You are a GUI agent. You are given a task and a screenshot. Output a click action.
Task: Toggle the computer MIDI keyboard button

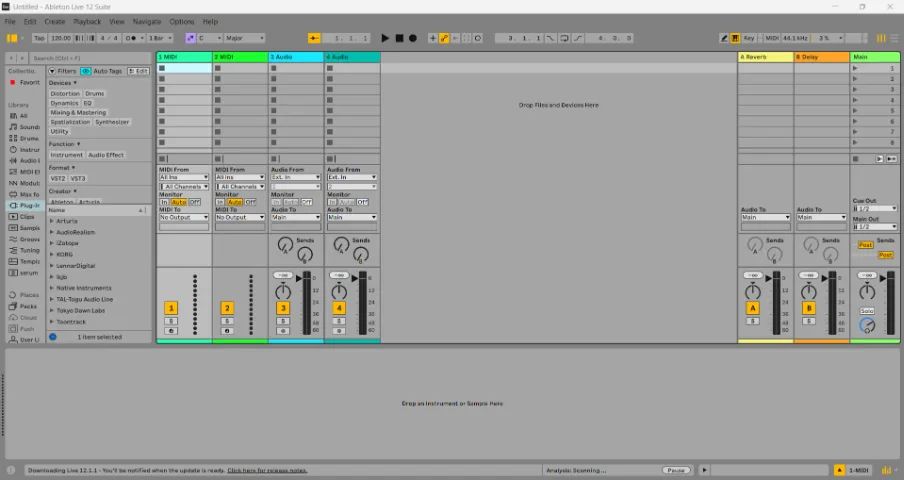click(x=735, y=38)
